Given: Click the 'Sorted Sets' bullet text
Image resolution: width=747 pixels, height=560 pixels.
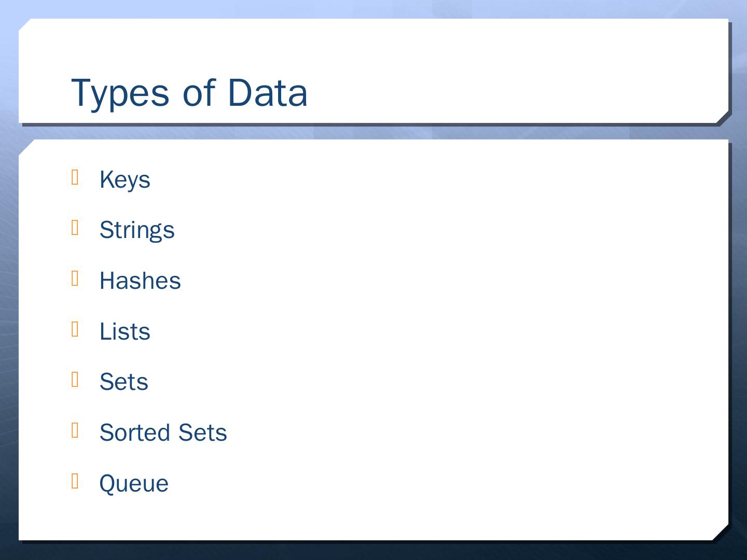Looking at the screenshot, I should (163, 433).
